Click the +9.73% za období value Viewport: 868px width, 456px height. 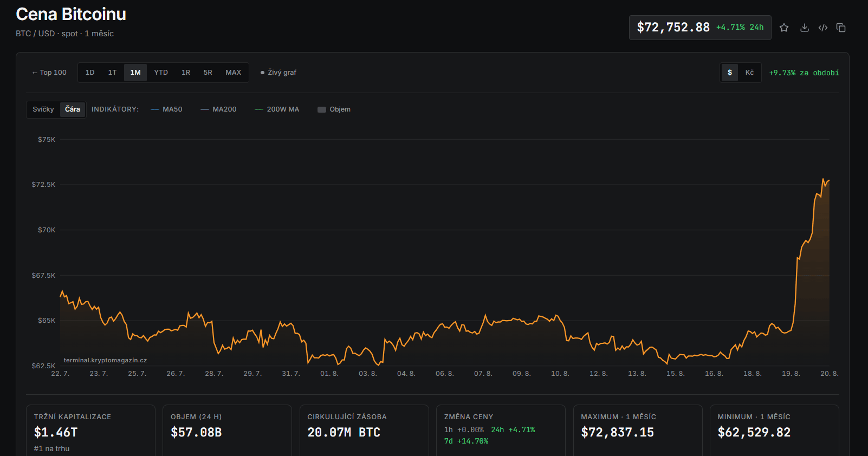(x=804, y=73)
